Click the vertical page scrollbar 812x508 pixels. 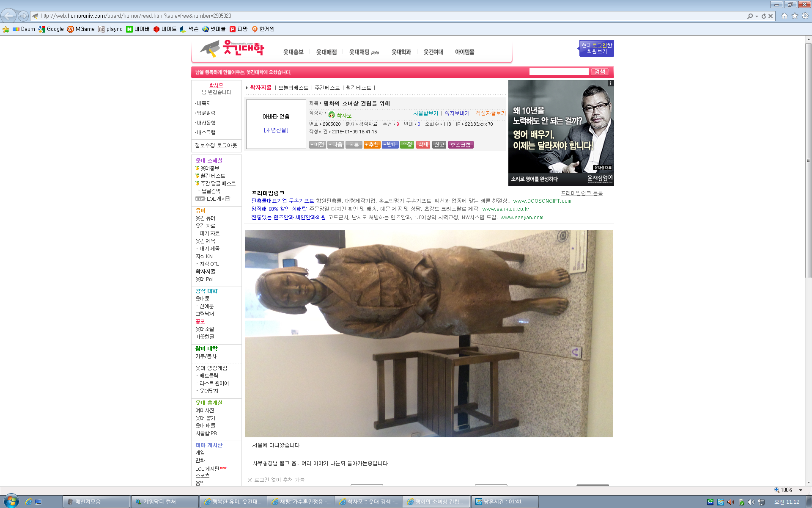point(808,161)
